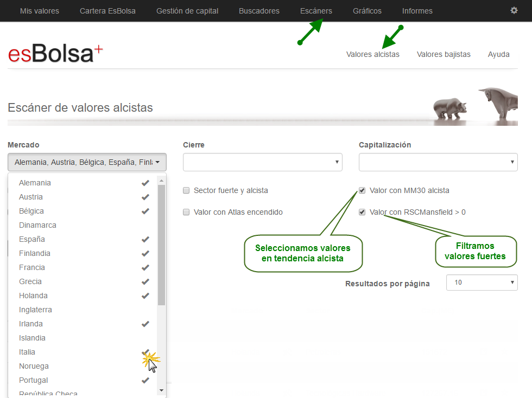Select Dinamarca in market list

tap(83, 225)
